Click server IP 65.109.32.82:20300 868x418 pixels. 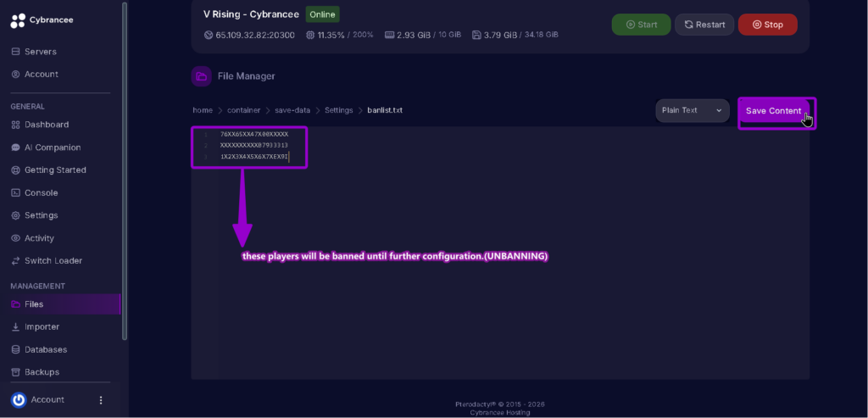tap(255, 35)
